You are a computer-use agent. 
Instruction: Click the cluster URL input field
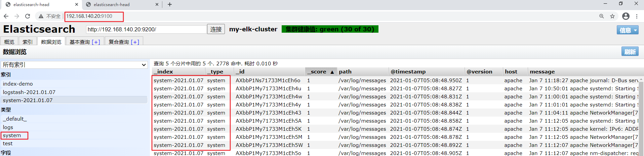(x=147, y=29)
